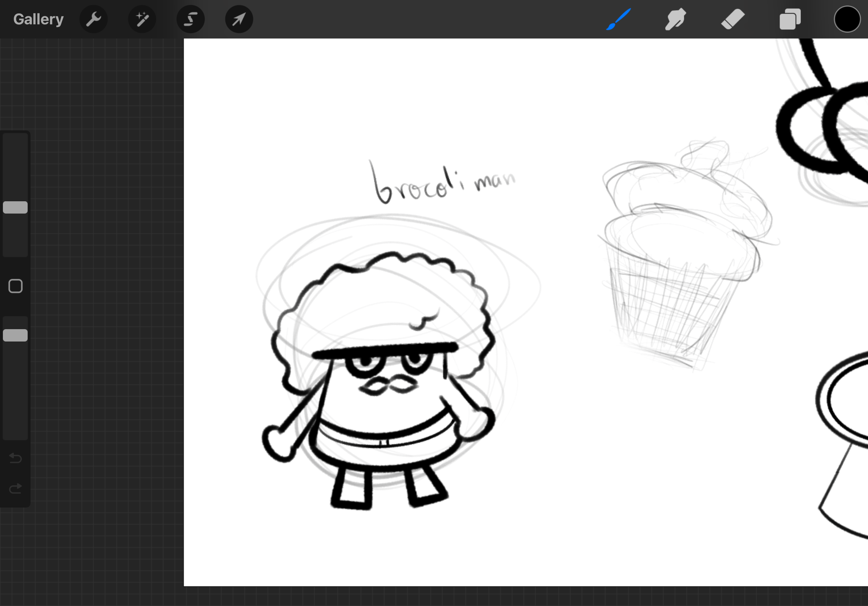Click the brush opacity slider handle
The height and width of the screenshot is (606, 868).
pyautogui.click(x=15, y=335)
